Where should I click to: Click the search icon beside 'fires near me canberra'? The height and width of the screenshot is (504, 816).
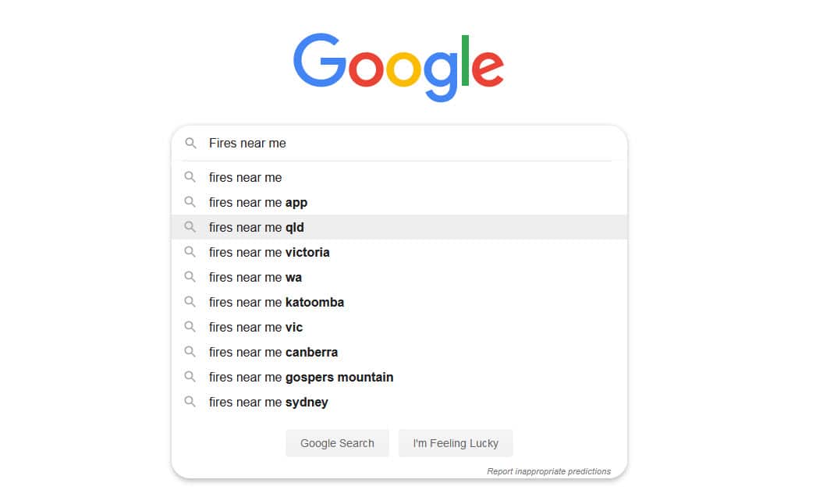[x=190, y=352]
